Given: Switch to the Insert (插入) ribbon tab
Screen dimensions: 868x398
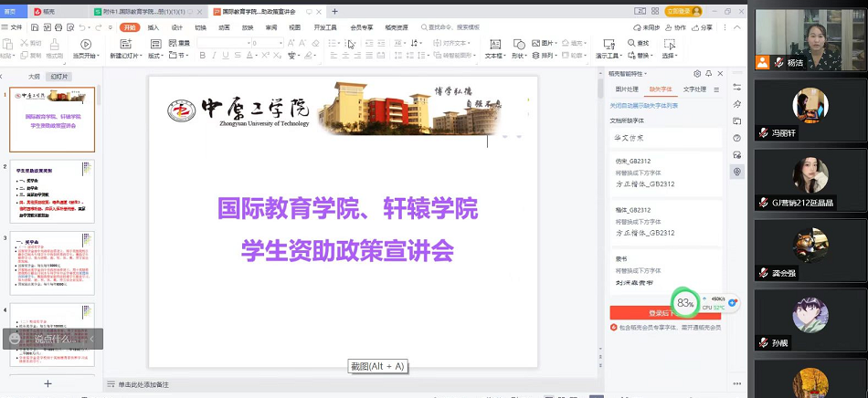Looking at the screenshot, I should pos(153,27).
